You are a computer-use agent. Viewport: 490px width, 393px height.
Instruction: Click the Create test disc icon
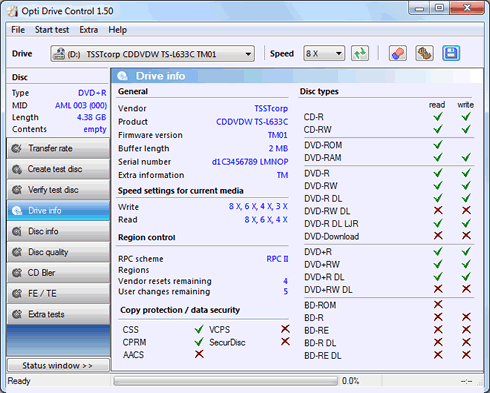tap(17, 169)
